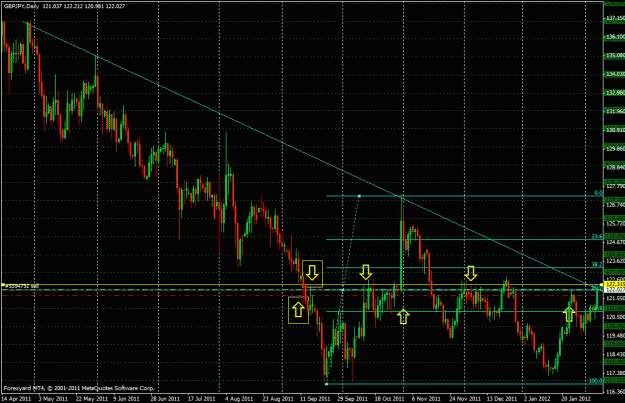This screenshot has width=625, height=403.
Task: Click the yellow handle left of the sell order line
Action: [x=3, y=285]
